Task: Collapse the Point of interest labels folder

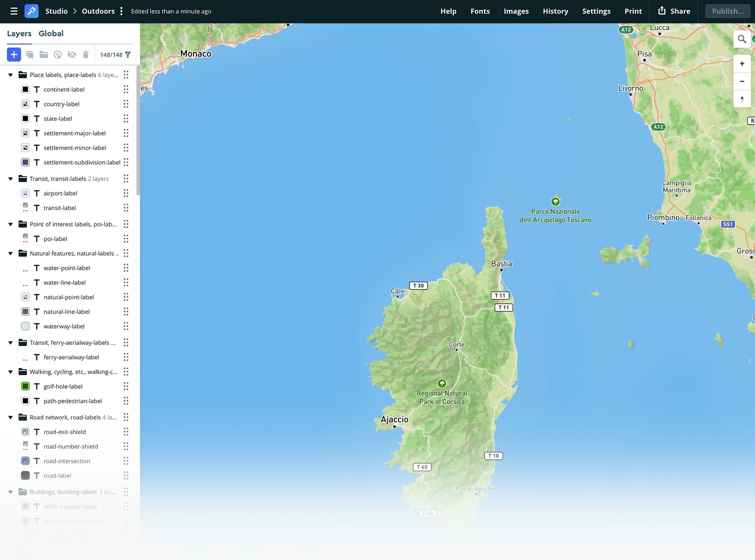Action: click(x=10, y=225)
